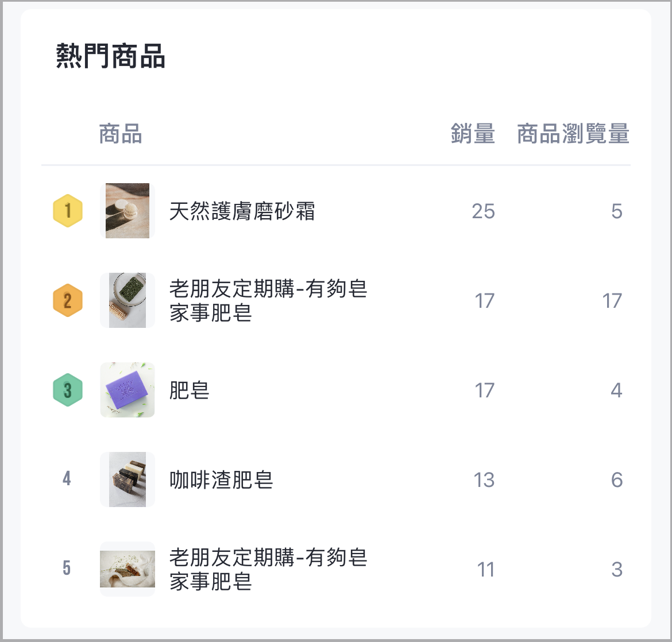Select the 肥皂 product name
The image size is (672, 642).
pos(190,390)
